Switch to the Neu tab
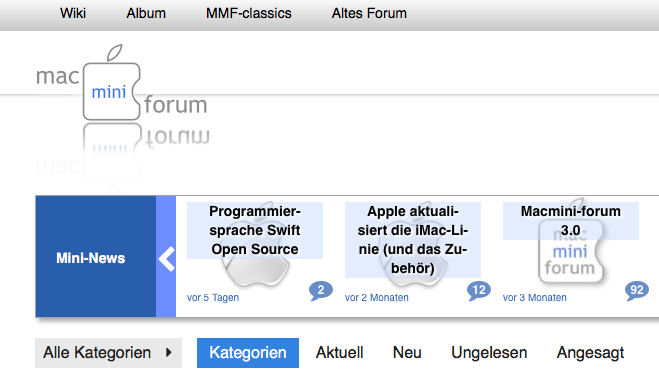This screenshot has height=391, width=659. click(407, 353)
